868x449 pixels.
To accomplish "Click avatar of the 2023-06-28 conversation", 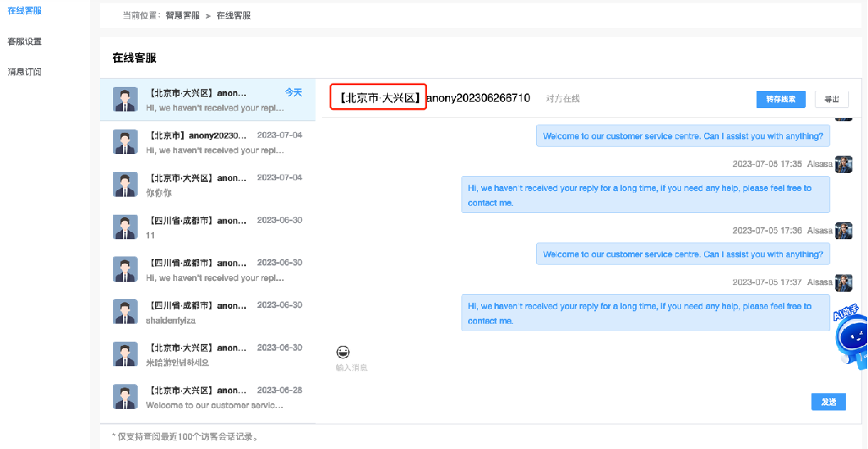I will click(x=125, y=397).
